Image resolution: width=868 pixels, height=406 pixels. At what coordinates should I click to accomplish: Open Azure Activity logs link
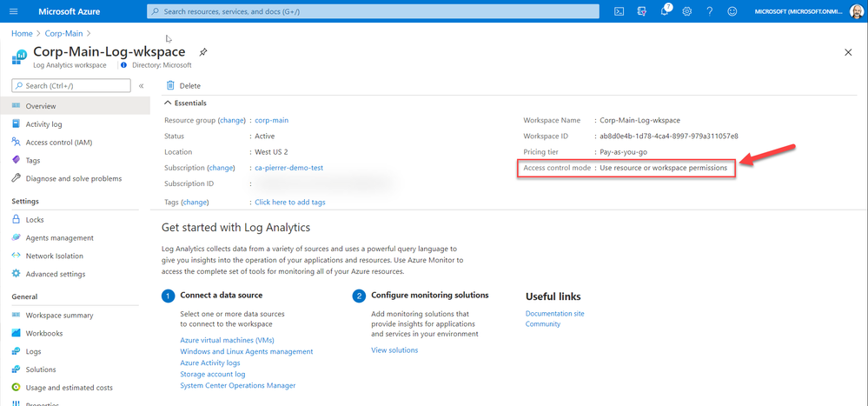point(210,363)
